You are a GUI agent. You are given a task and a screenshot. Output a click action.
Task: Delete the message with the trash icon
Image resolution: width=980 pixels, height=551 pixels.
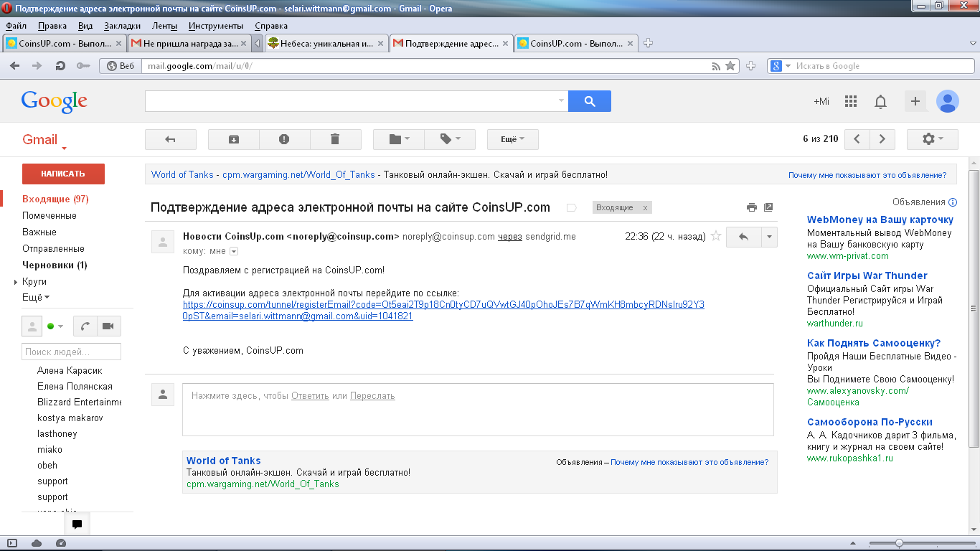point(335,139)
